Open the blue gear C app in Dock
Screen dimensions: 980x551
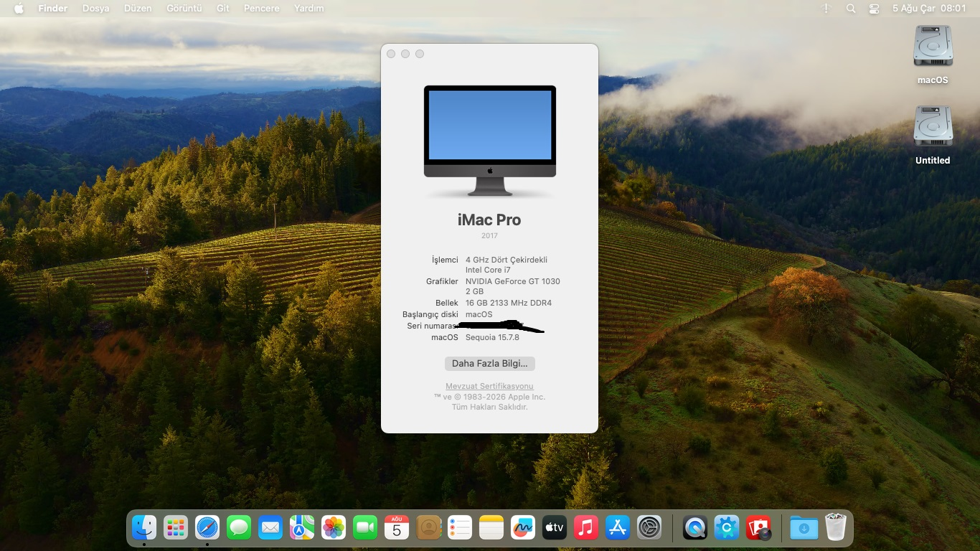[x=727, y=528]
